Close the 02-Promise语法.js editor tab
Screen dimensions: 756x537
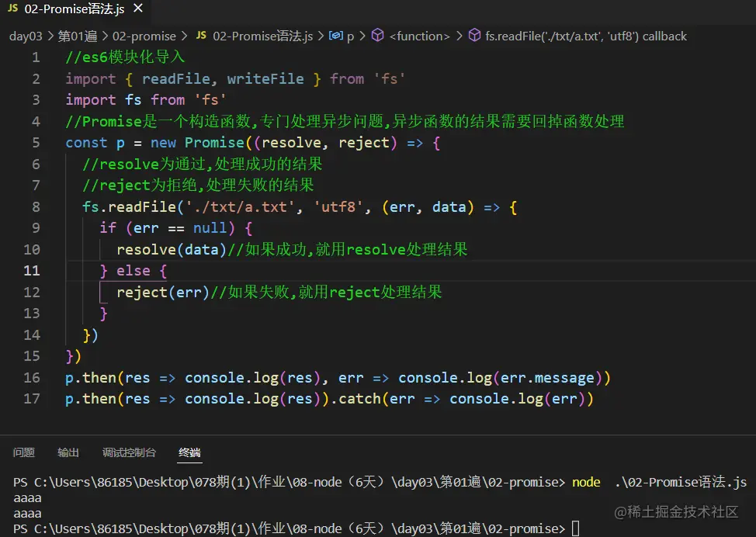[138, 9]
